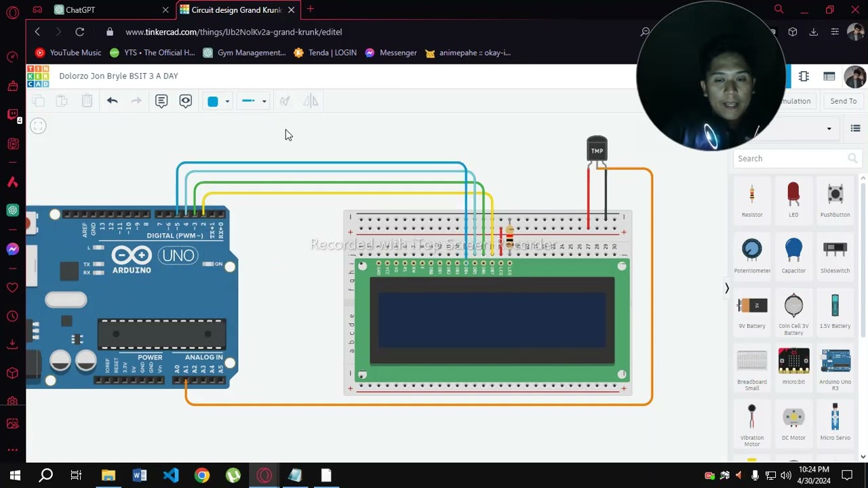The width and height of the screenshot is (868, 488).
Task: Open Twitch in Opera sidebar
Action: coord(12,115)
